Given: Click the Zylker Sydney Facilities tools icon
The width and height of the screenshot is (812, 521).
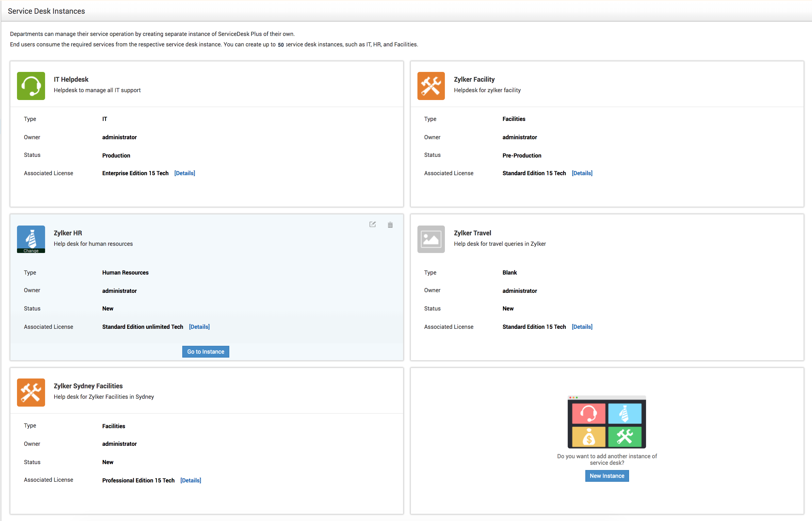Looking at the screenshot, I should (x=31, y=392).
